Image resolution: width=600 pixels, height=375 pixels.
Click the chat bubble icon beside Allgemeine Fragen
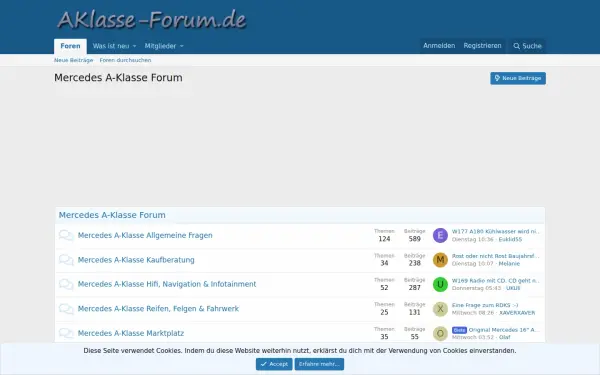point(66,236)
